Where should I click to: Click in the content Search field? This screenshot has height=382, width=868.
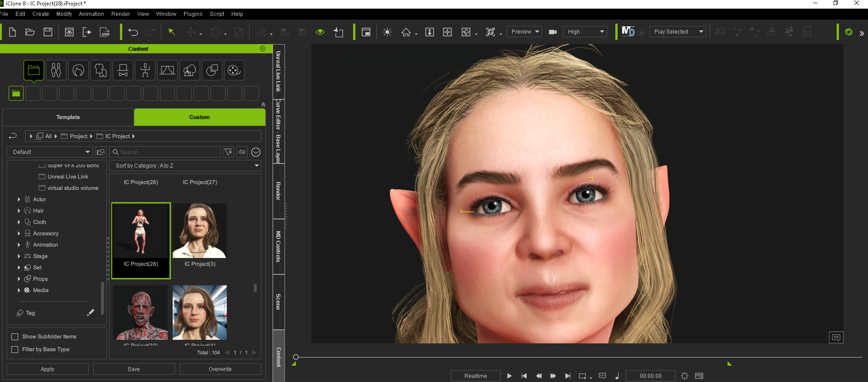point(165,152)
